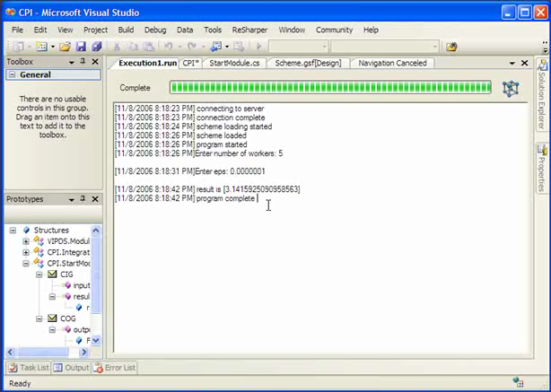The height and width of the screenshot is (392, 551).
Task: Click the Find in Files folder icon
Action: tap(451, 47)
